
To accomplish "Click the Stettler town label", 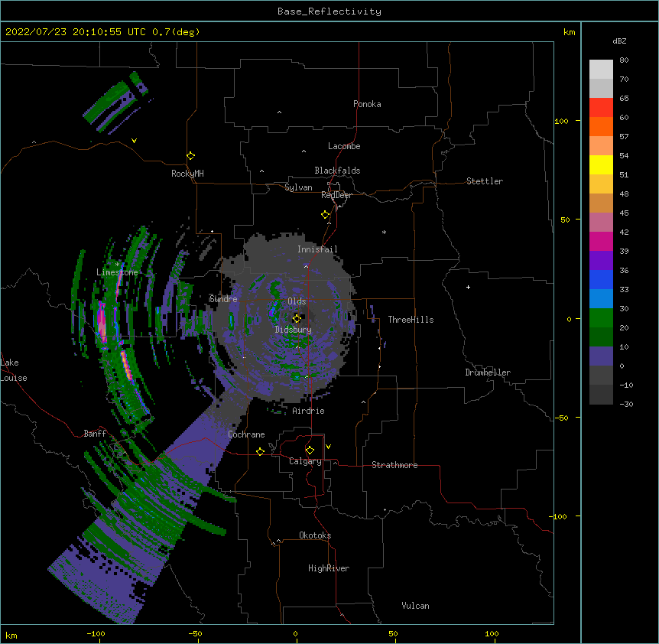I will [485, 181].
